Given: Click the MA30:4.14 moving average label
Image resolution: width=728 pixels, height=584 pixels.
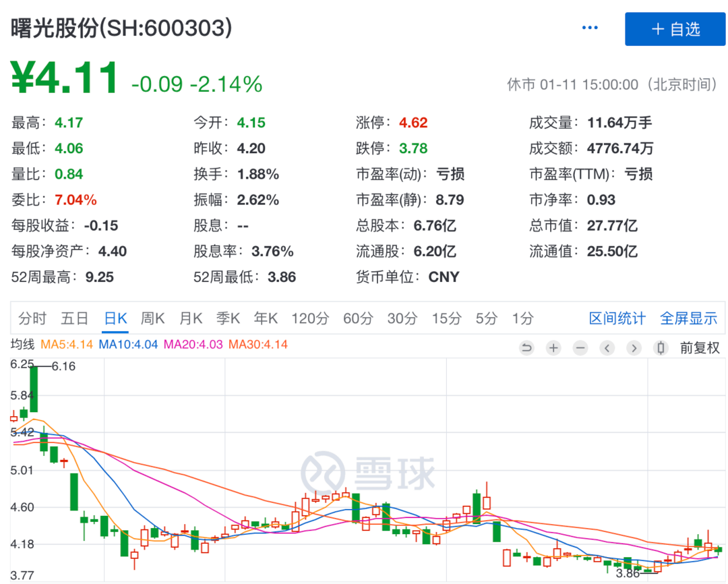Looking at the screenshot, I should click(258, 345).
